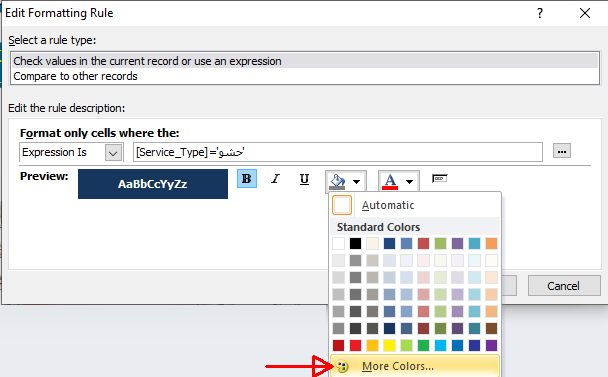Open the font color dropdown arrow
This screenshot has width=608, height=377.
point(409,181)
